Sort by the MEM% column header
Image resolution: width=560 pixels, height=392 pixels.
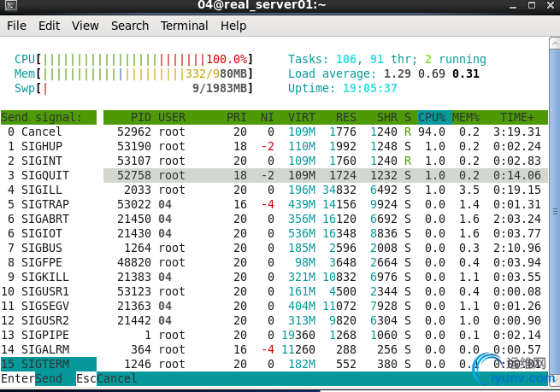[x=466, y=117]
